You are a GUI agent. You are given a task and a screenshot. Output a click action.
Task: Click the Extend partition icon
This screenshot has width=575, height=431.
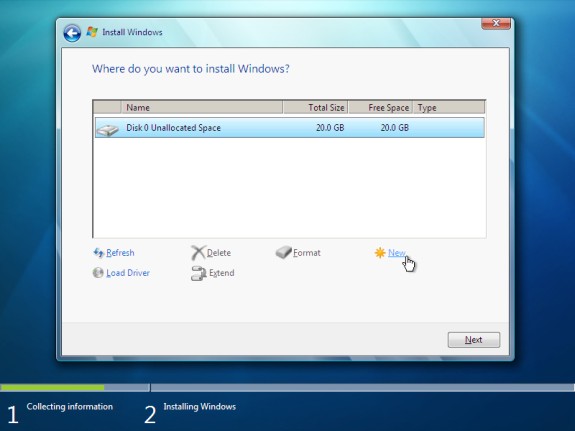198,273
